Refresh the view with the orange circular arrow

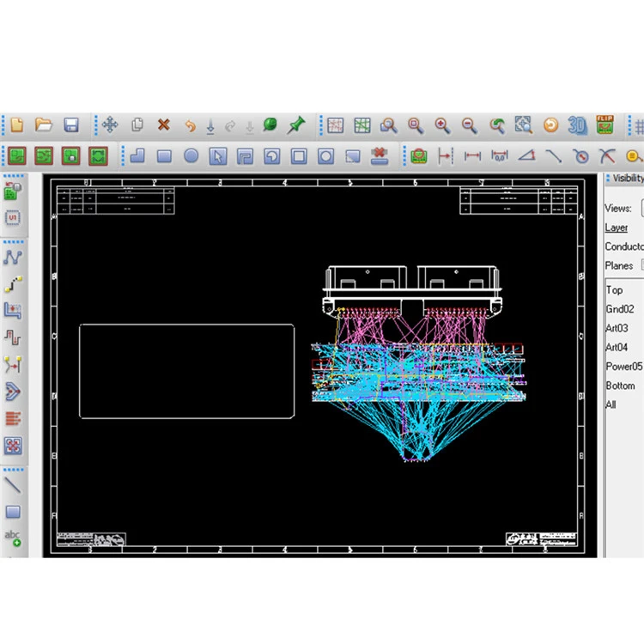tap(550, 125)
